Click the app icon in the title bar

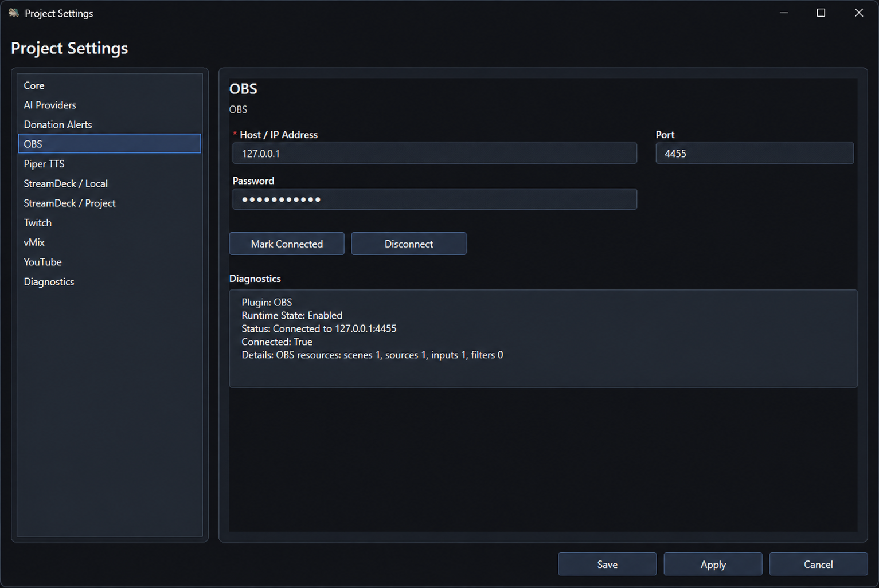14,13
